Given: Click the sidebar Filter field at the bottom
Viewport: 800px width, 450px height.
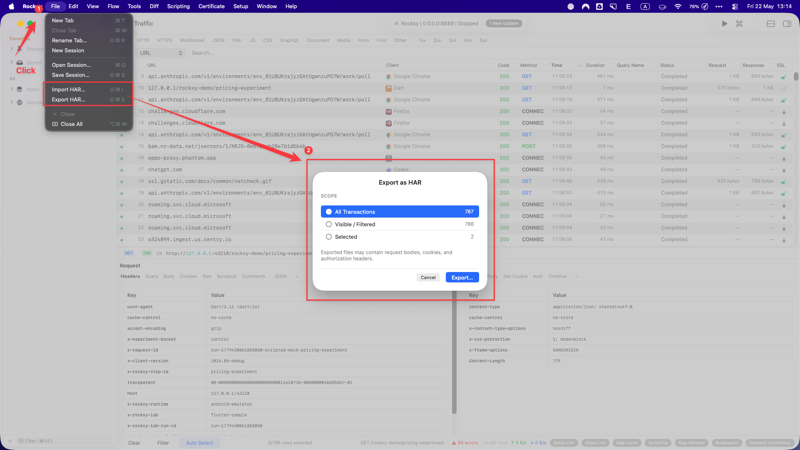Looking at the screenshot, I should tap(62, 441).
